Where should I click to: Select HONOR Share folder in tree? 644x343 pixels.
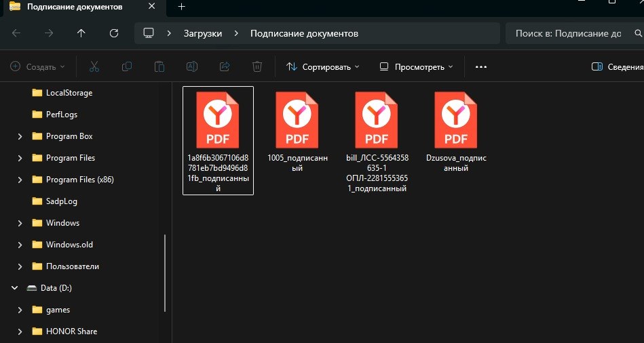point(65,331)
